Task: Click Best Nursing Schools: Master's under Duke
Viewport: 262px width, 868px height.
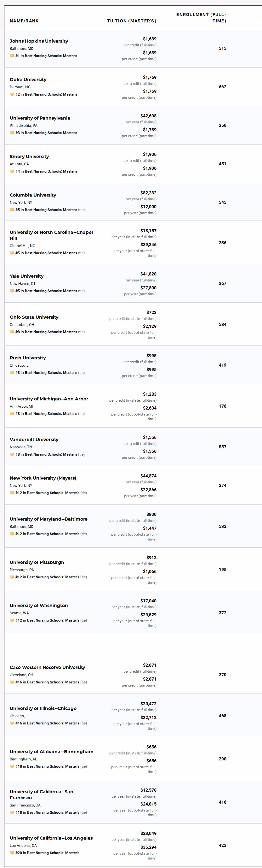Action: point(51,94)
